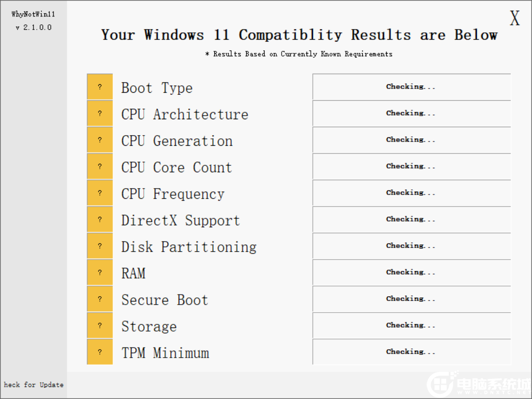Image resolution: width=532 pixels, height=399 pixels.
Task: Click the CPU Generation question mark icon
Action: pyautogui.click(x=100, y=139)
